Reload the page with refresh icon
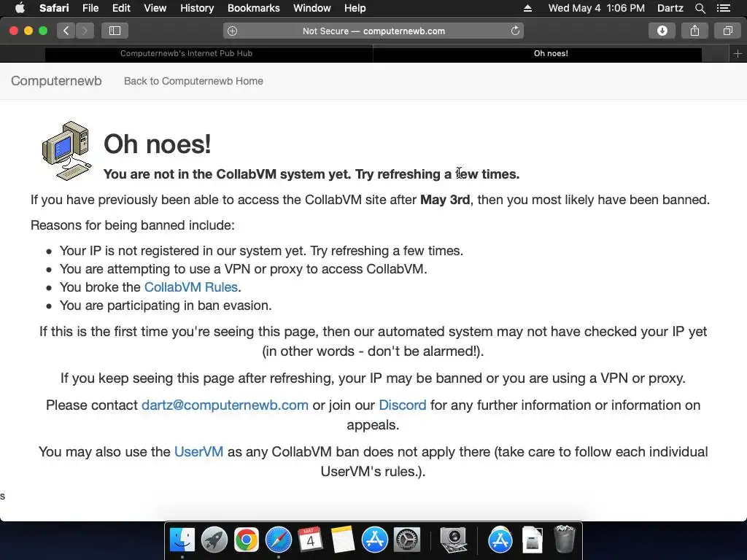This screenshot has width=747, height=560. (x=515, y=31)
